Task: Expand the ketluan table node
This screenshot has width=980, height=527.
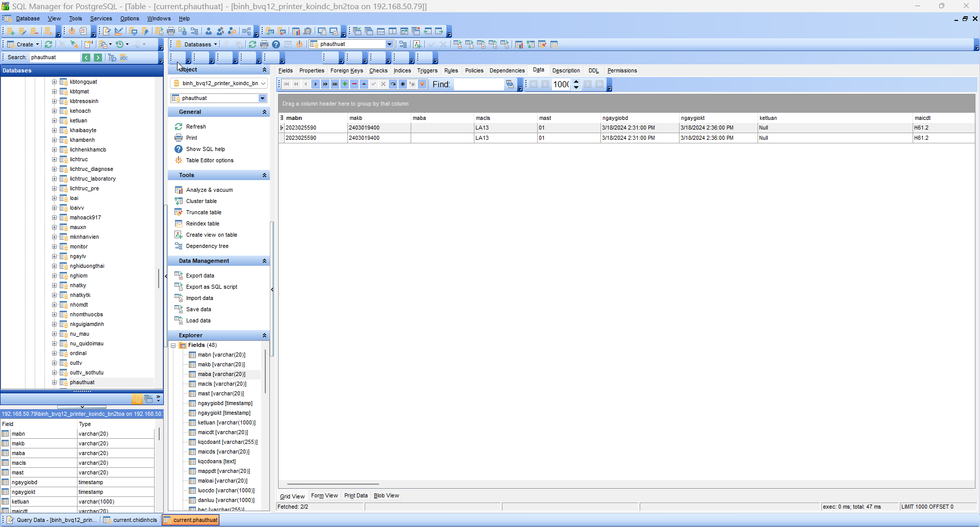Action: pyautogui.click(x=54, y=120)
